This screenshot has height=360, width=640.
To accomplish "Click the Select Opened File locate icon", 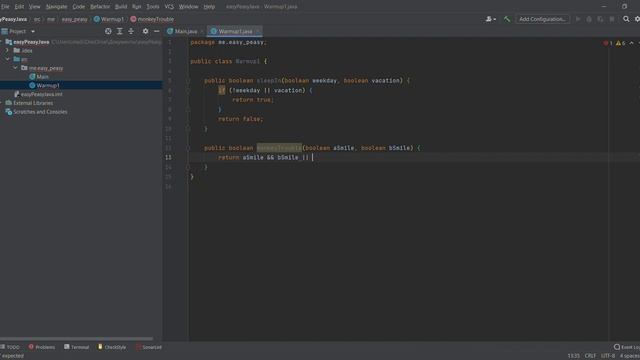I will click(x=108, y=31).
